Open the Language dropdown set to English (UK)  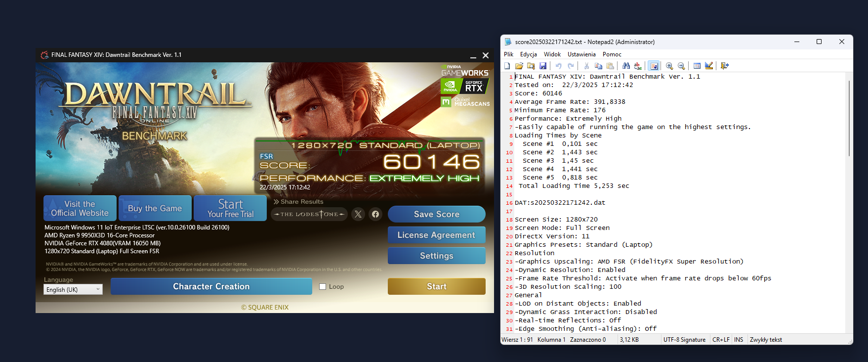pyautogui.click(x=73, y=290)
